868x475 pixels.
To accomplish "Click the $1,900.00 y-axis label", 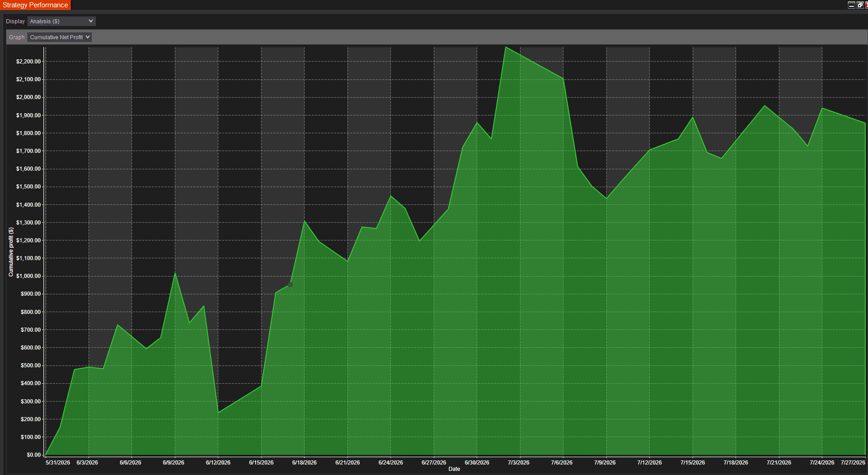I will pos(28,115).
